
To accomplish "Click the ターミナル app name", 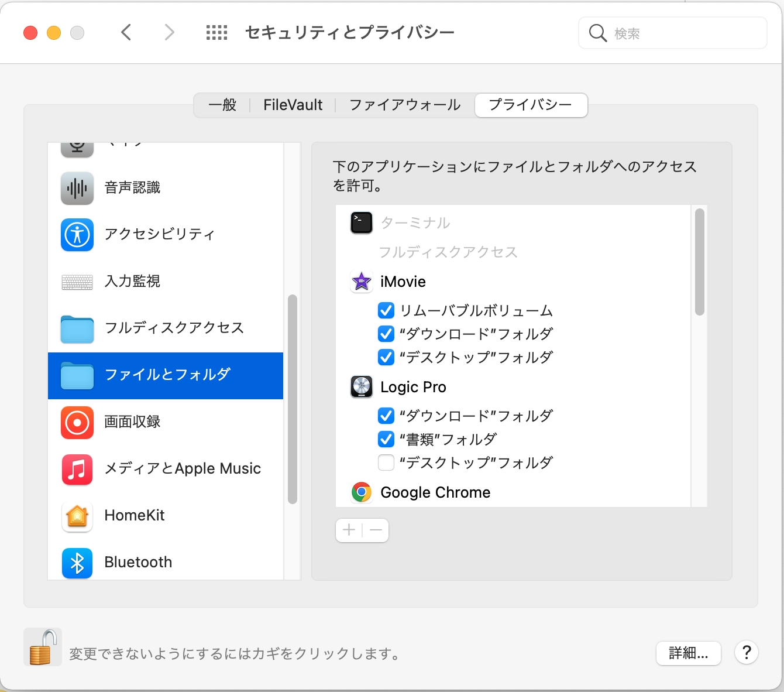I will [415, 223].
